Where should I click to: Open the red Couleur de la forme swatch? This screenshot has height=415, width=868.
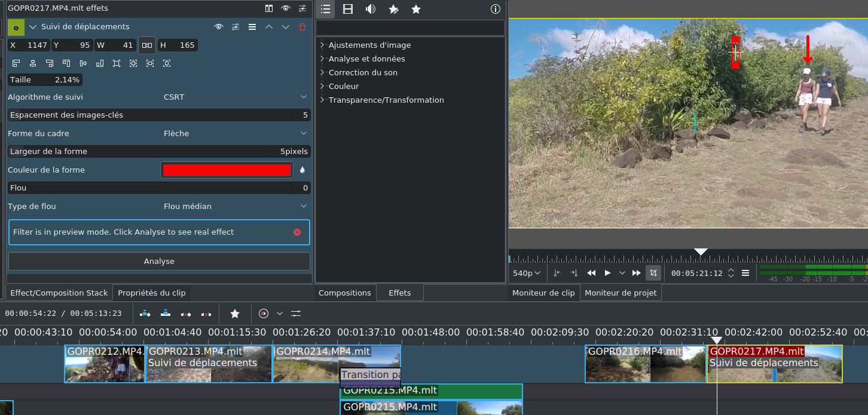[227, 170]
